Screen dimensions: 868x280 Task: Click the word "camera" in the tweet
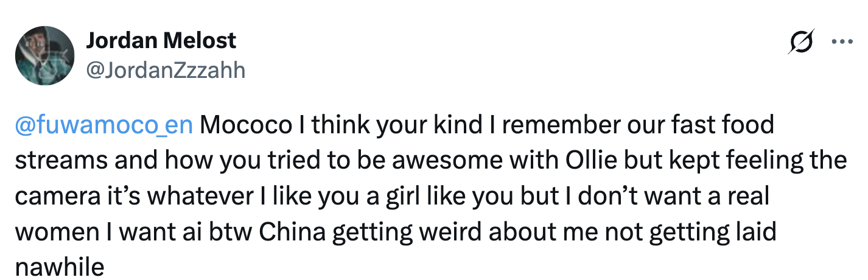pyautogui.click(x=55, y=197)
